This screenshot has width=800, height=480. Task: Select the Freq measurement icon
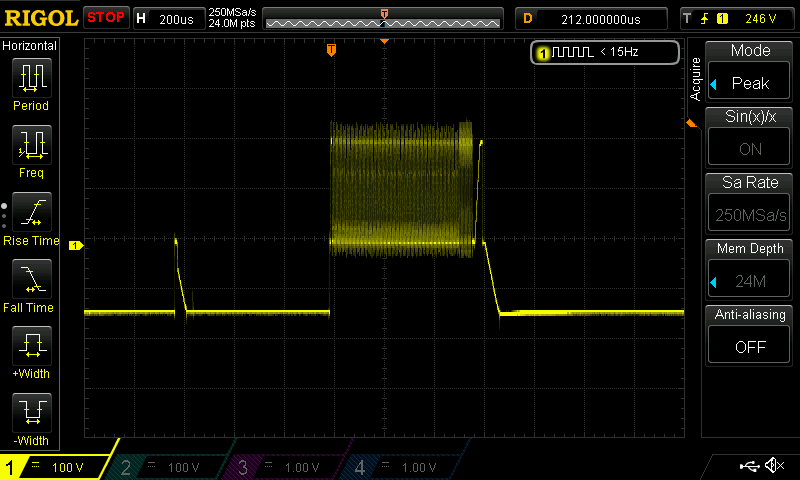click(x=31, y=145)
